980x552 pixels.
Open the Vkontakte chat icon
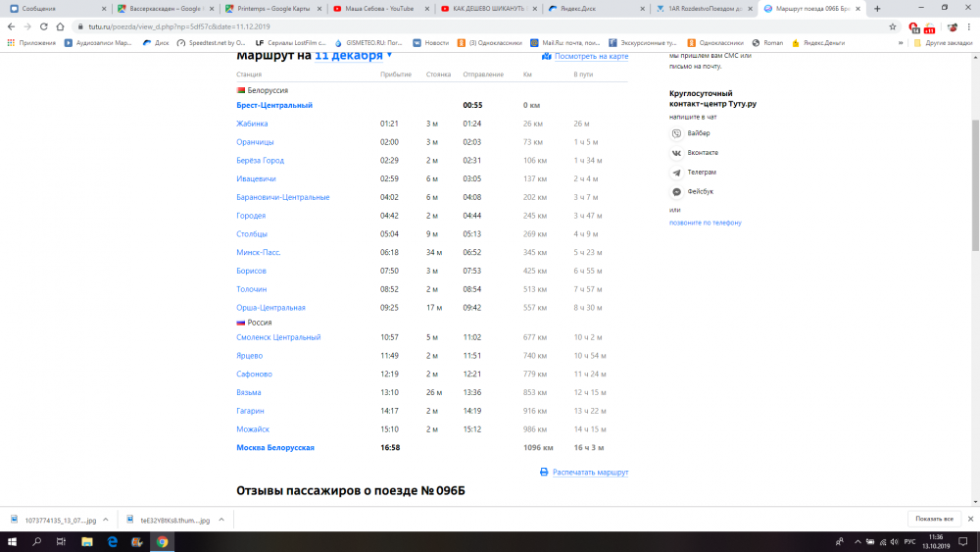[x=676, y=153]
